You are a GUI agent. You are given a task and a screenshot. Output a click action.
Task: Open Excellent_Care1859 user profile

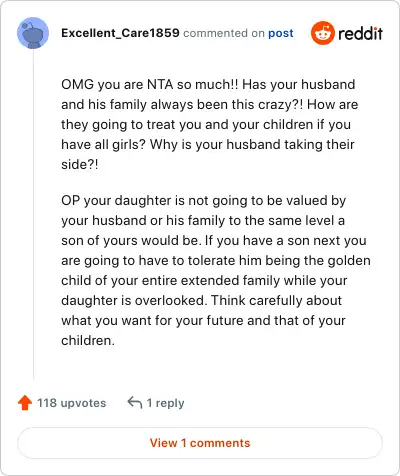[x=120, y=33]
